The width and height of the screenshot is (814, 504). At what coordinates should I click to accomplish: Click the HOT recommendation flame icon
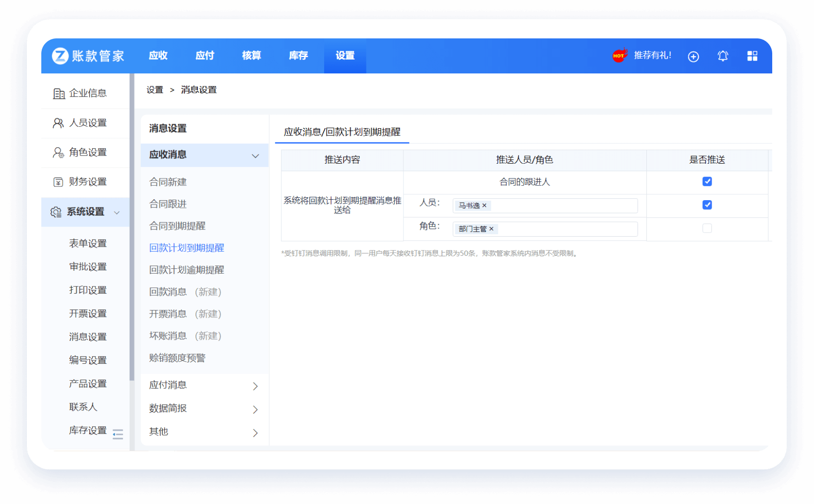[x=620, y=55]
